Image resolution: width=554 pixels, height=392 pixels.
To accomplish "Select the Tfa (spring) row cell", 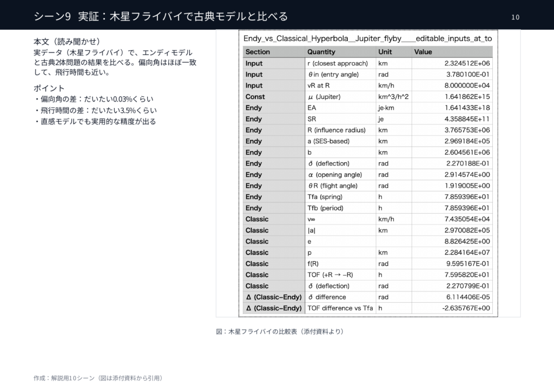I will point(325,197).
